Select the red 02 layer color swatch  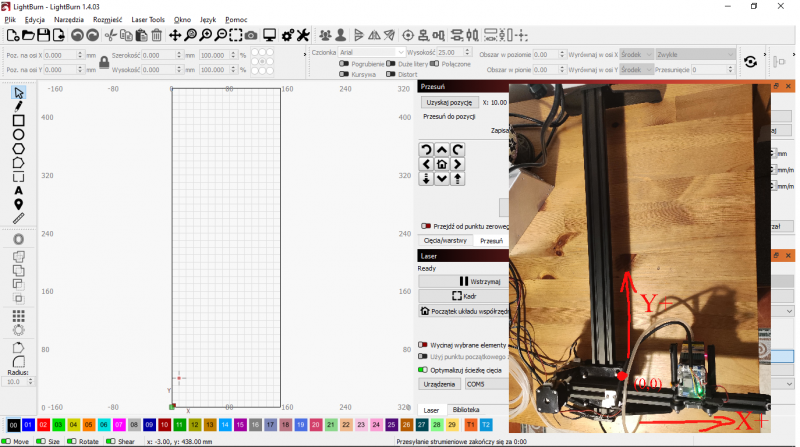pos(43,425)
